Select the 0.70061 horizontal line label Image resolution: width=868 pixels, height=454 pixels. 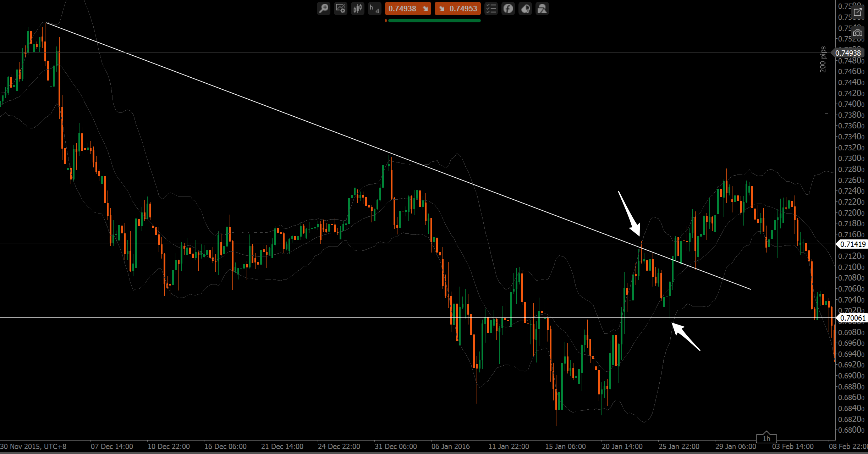click(853, 318)
